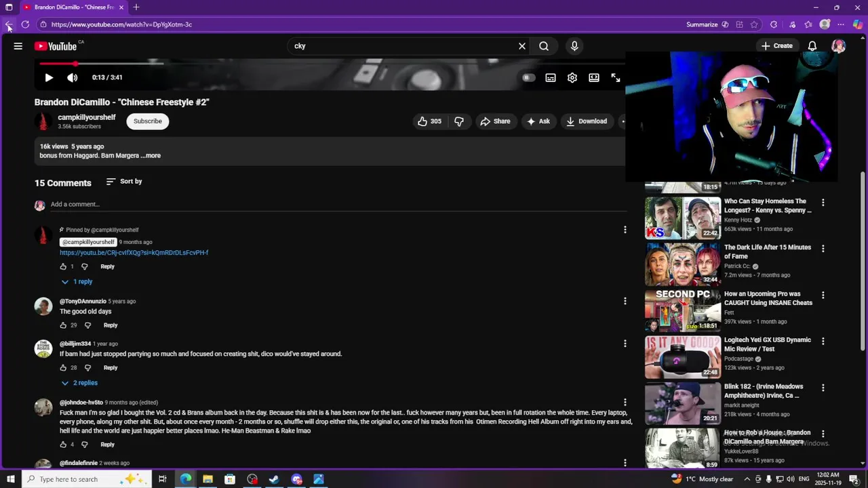Open options for billjim334's comment

click(625, 344)
